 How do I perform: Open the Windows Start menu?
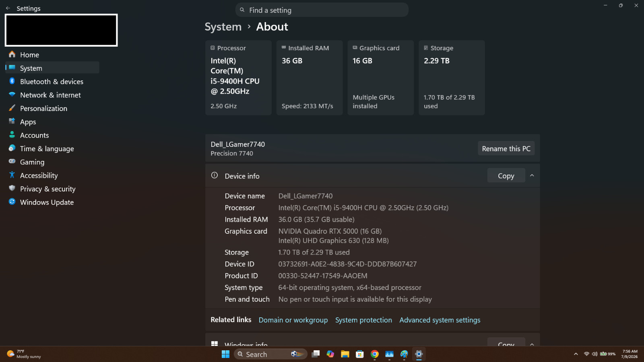pyautogui.click(x=225, y=354)
